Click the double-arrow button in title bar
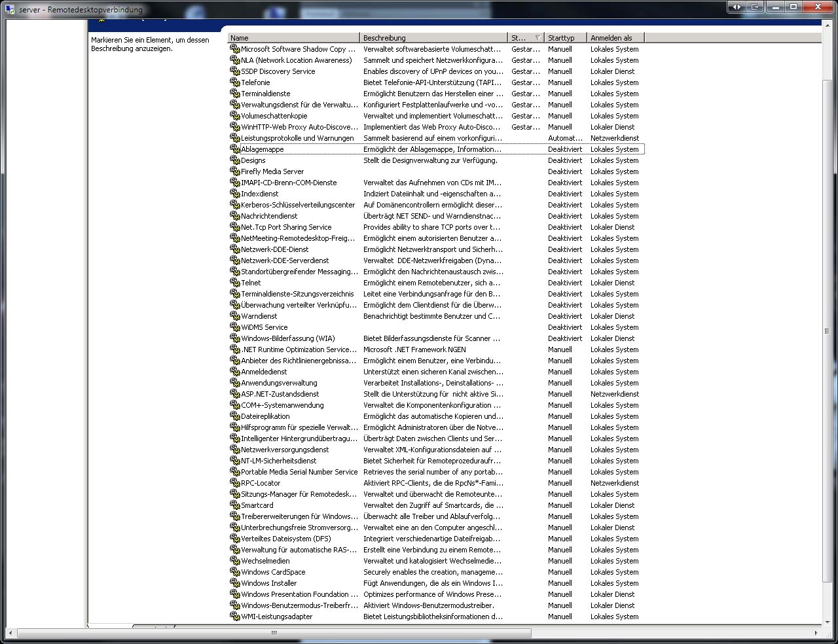This screenshot has width=838, height=644. (737, 7)
